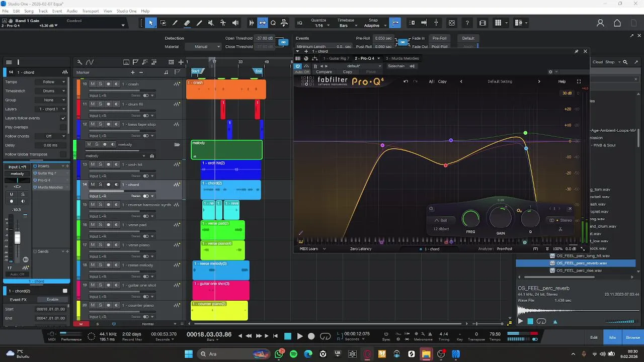The width and height of the screenshot is (644, 362).
Task: Open the Audio menu
Action: pyautogui.click(x=72, y=11)
